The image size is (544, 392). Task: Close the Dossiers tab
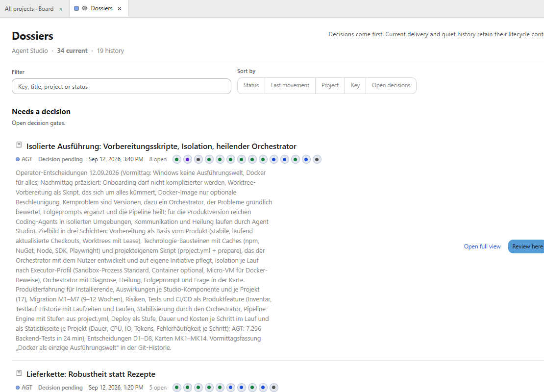click(120, 9)
